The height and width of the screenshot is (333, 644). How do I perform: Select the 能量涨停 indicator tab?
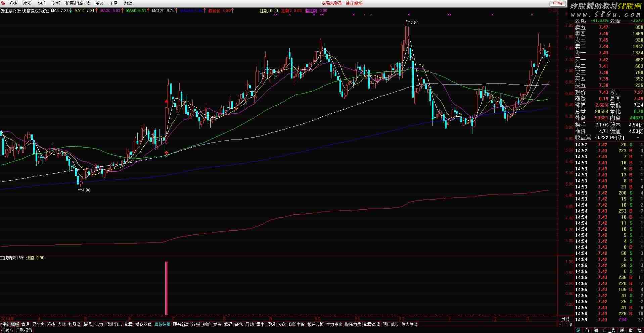(x=372, y=324)
